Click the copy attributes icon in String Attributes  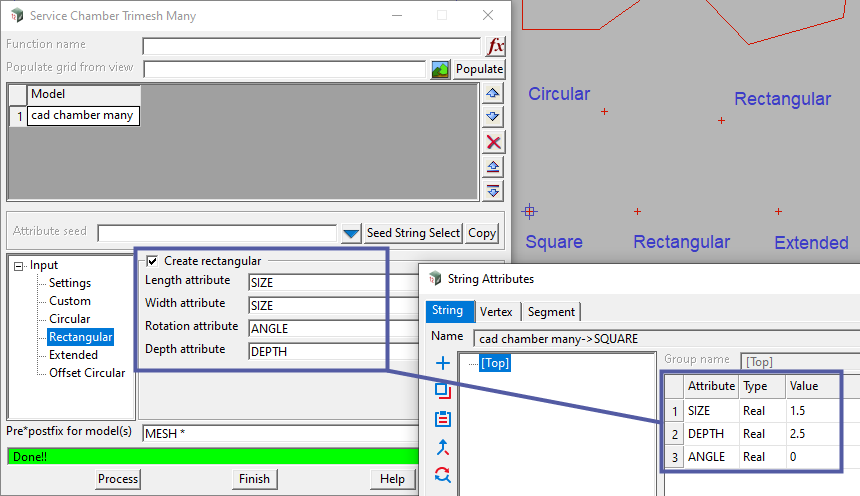coord(443,391)
